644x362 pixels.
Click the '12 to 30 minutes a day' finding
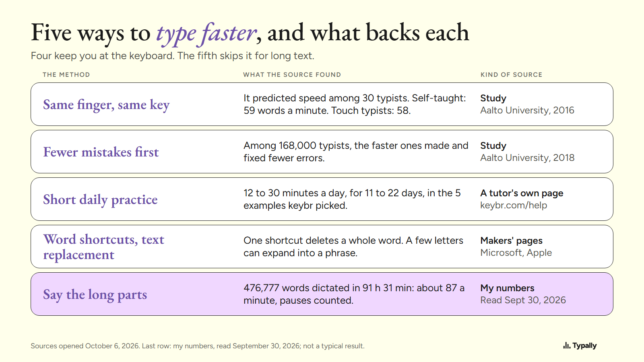click(352, 199)
